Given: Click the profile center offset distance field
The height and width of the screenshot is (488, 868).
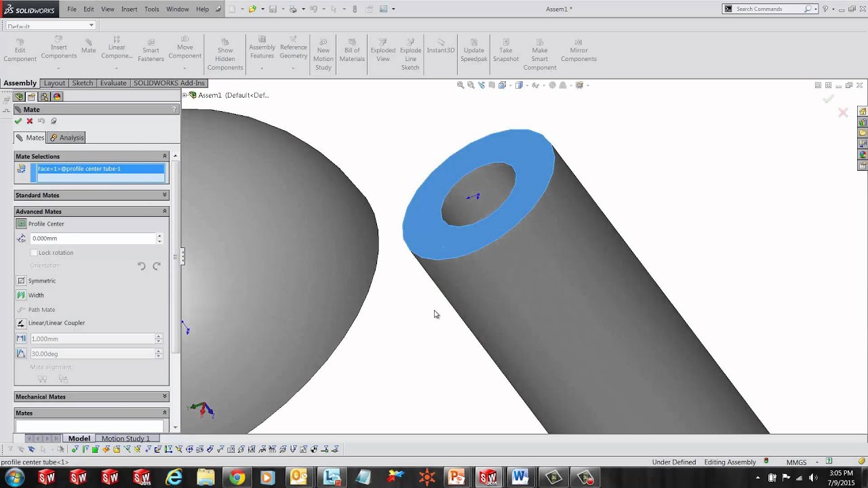Looking at the screenshot, I should point(92,239).
